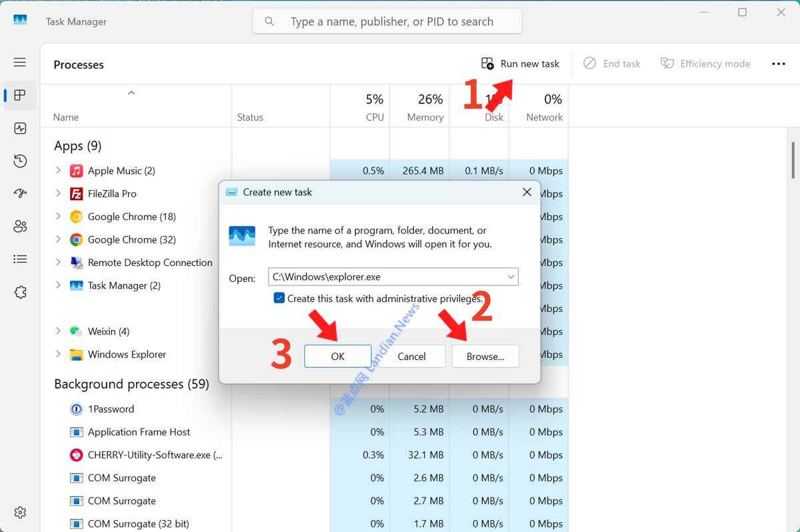
Task: Click the Task Manager search box
Action: [x=392, y=21]
